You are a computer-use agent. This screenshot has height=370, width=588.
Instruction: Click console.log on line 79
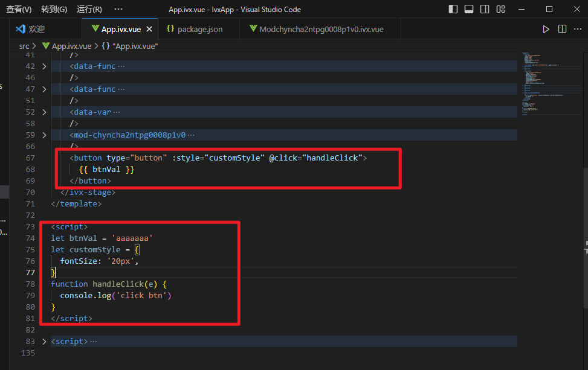[85, 296]
